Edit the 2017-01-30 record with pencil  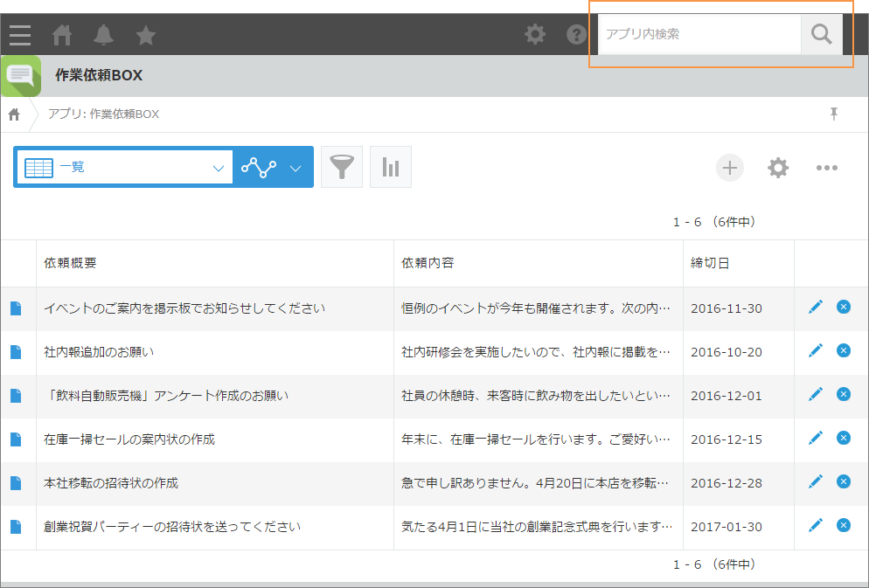(816, 525)
